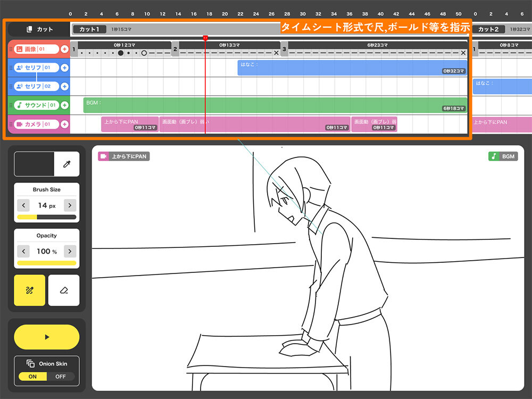The image size is (532, 399).
Task: Decrease brush size with left arrow
Action: point(23,205)
